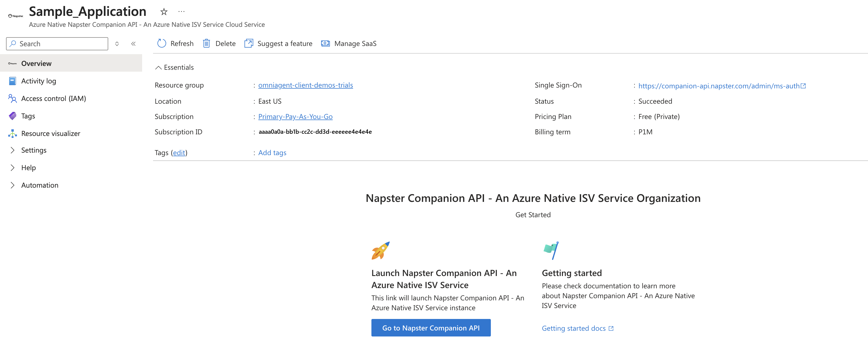Click the green flag Getting started icon
Screen dimensions: 868x360
(x=551, y=251)
